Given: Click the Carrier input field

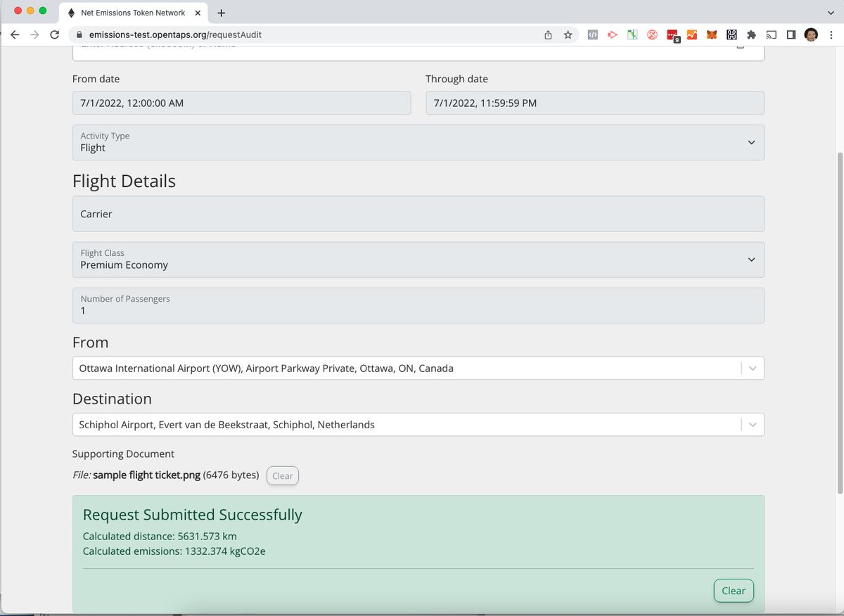Looking at the screenshot, I should coord(418,214).
